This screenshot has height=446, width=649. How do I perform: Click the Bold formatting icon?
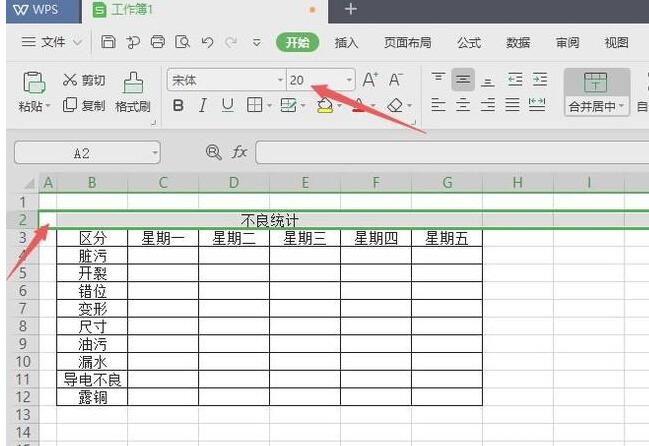[x=178, y=105]
